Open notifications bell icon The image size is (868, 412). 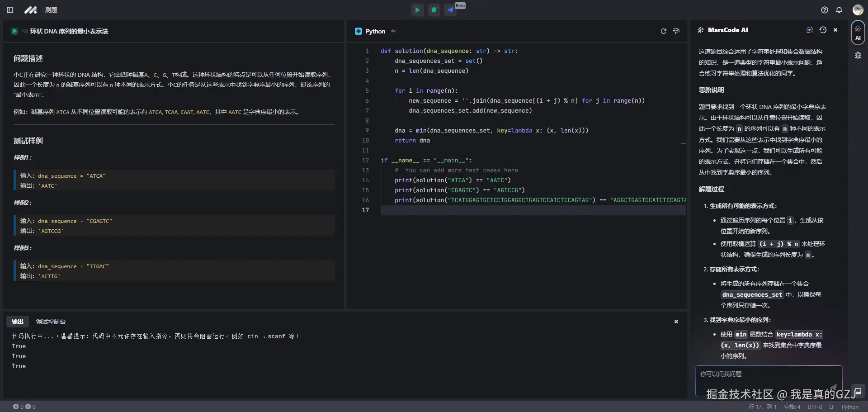839,10
